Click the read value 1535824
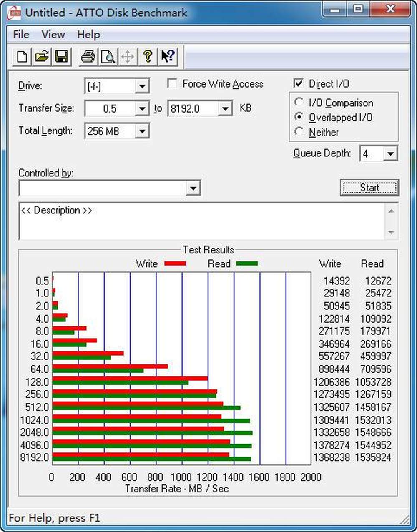This screenshot has width=417, height=532. tap(374, 457)
